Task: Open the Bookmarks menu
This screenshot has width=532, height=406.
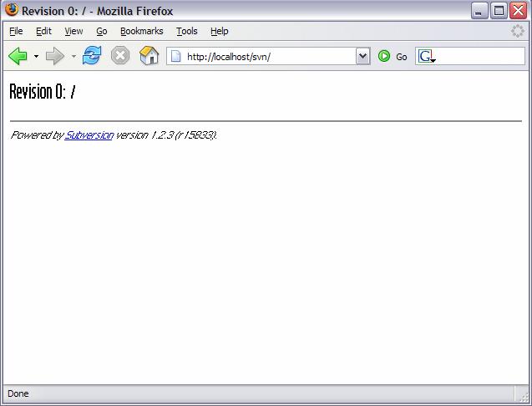Action: tap(141, 31)
